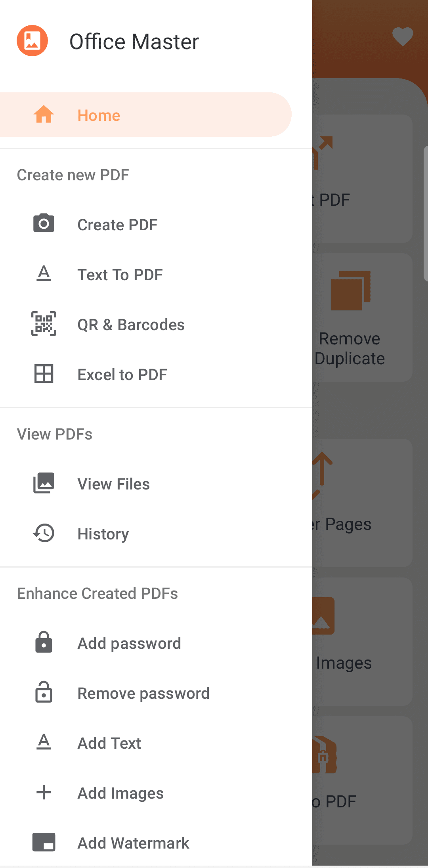Tap the dimmed Remove Duplicate card
This screenshot has width=428, height=868.
(362, 317)
